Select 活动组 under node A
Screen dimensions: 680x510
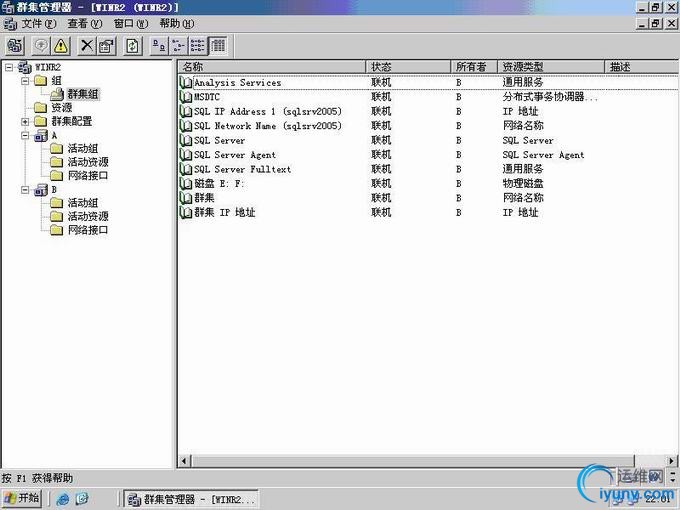[x=83, y=149]
